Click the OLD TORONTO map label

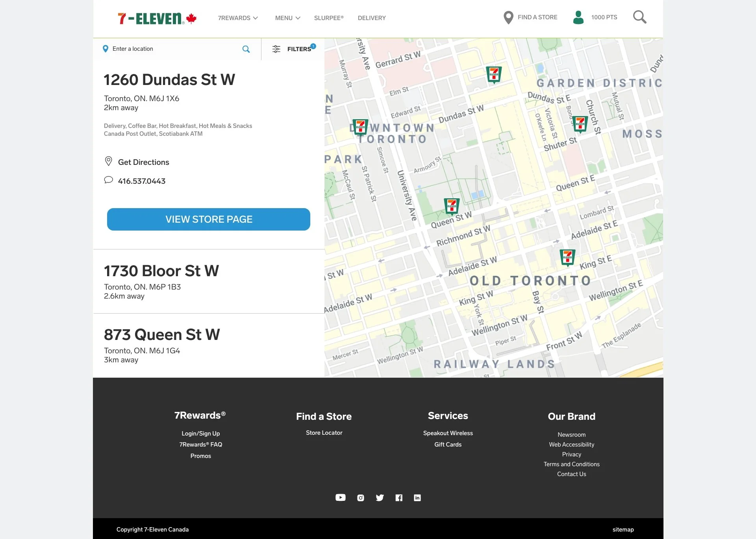tap(530, 281)
